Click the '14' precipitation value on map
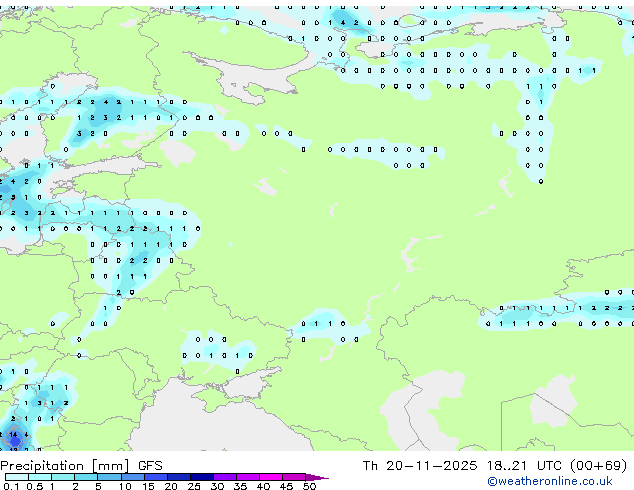 [13, 435]
